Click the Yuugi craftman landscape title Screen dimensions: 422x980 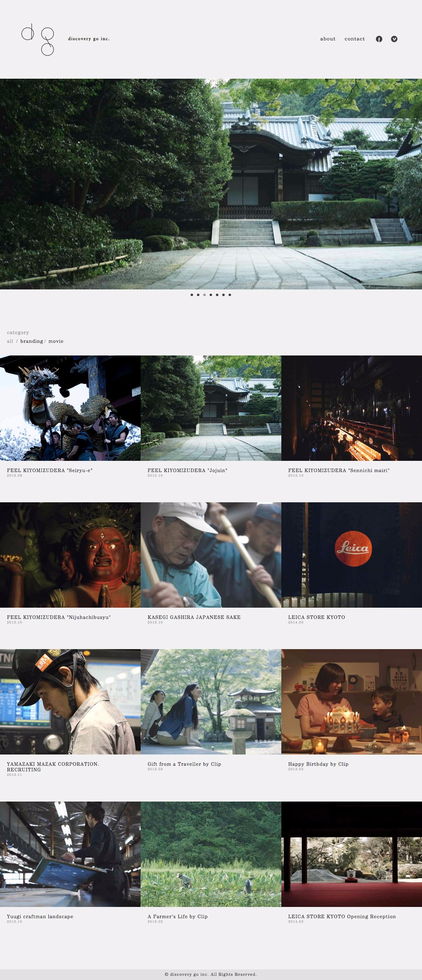coord(40,916)
